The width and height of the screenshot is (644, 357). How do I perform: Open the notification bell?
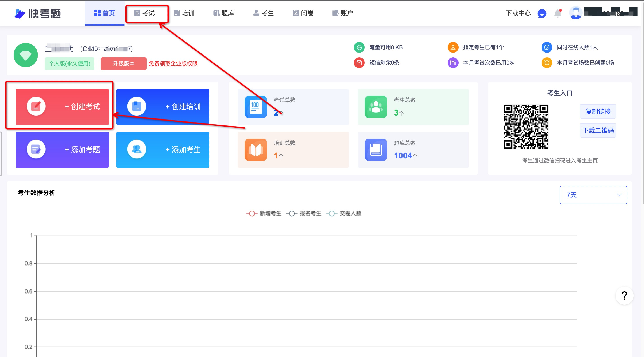pos(558,13)
